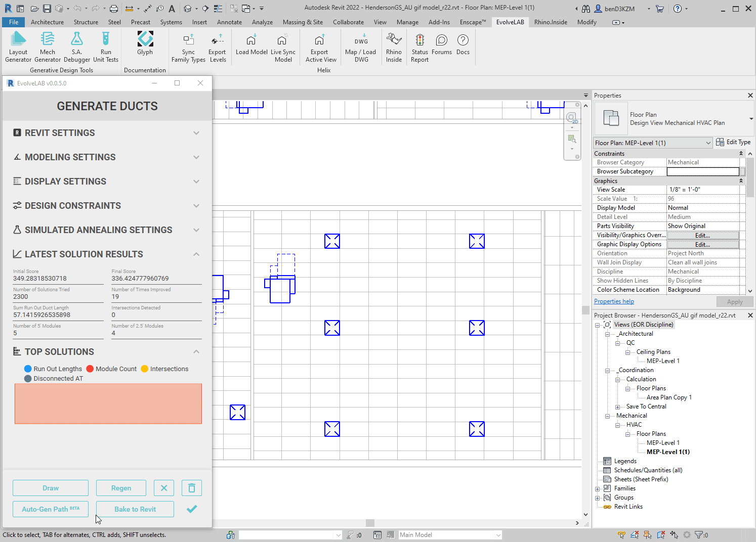Toggle the Module Count legend series
Screen dimensions: 756x542
pos(111,369)
